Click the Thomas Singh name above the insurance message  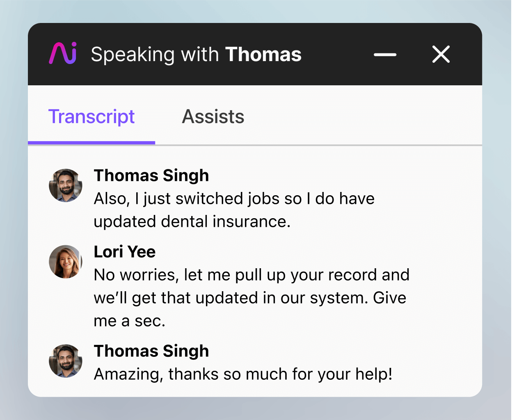[x=151, y=175]
